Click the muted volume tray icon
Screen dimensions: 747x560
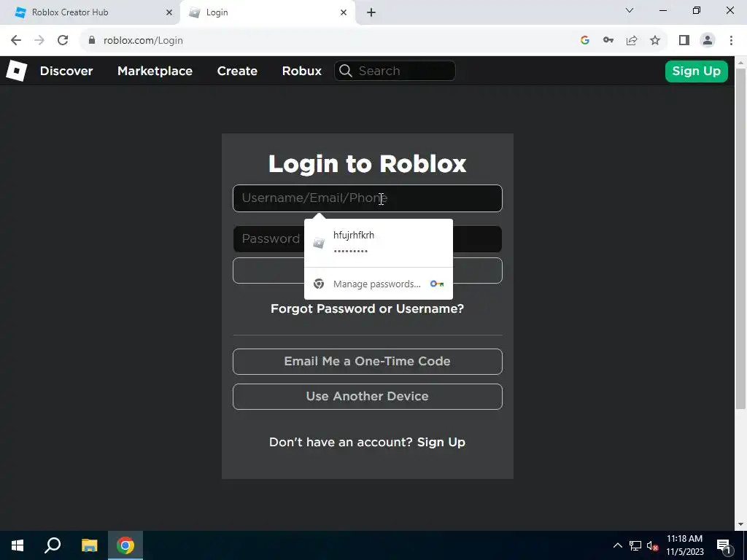[x=652, y=545]
